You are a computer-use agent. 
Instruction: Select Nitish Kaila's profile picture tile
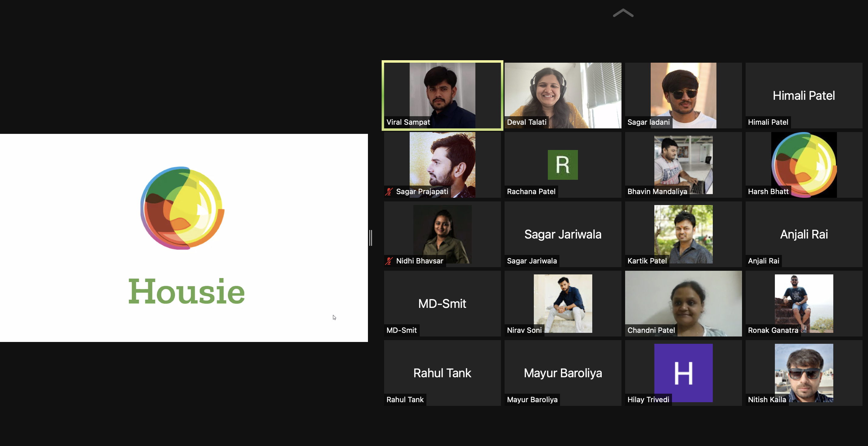coord(804,373)
